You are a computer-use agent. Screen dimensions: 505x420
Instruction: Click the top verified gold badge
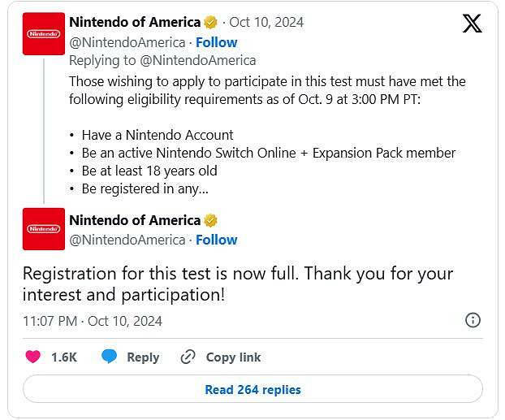[210, 23]
